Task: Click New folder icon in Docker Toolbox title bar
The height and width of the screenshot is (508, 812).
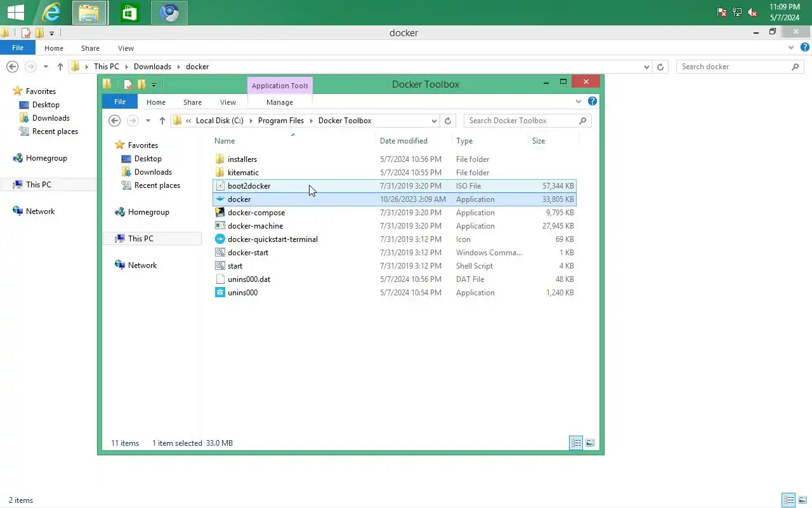Action: tap(141, 84)
